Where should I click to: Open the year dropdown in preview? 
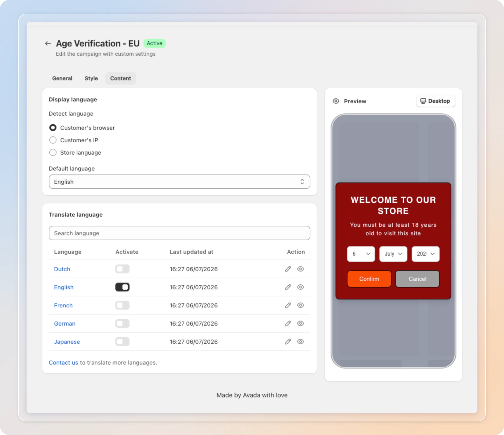(x=425, y=254)
